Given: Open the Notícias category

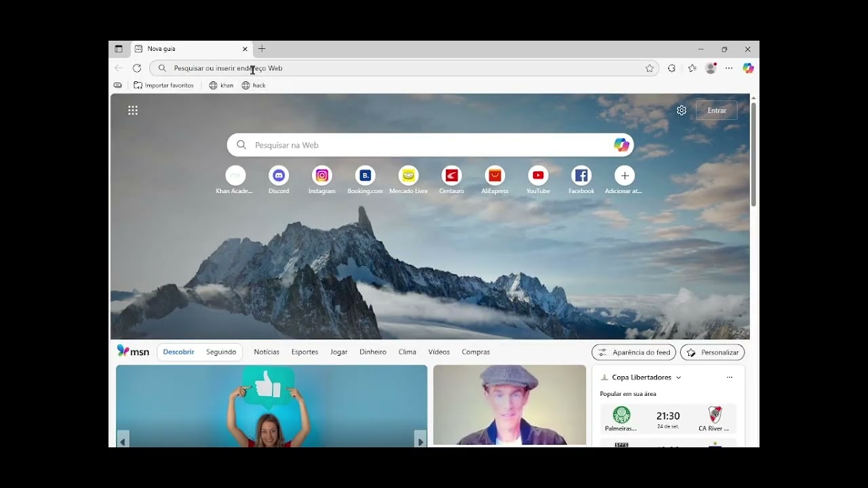Looking at the screenshot, I should (x=267, y=352).
